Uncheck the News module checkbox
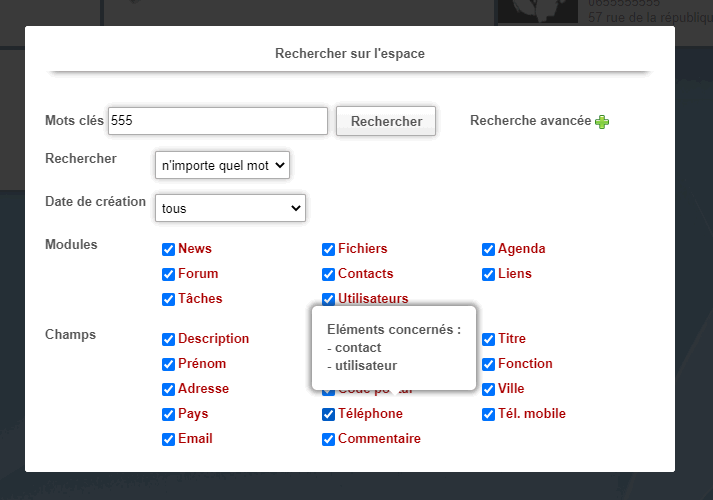 169,249
